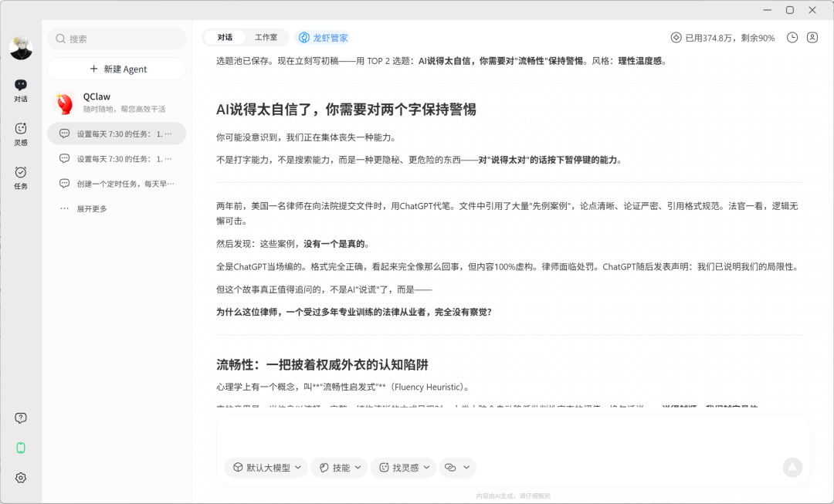Open 创建一个定时任务 conversation
Viewport: 834px width, 504px height.
click(x=117, y=184)
